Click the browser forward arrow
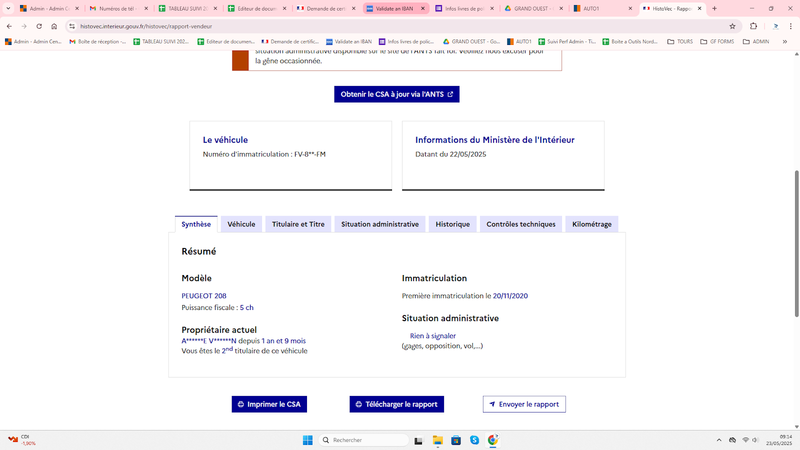The image size is (800, 450). (23, 26)
